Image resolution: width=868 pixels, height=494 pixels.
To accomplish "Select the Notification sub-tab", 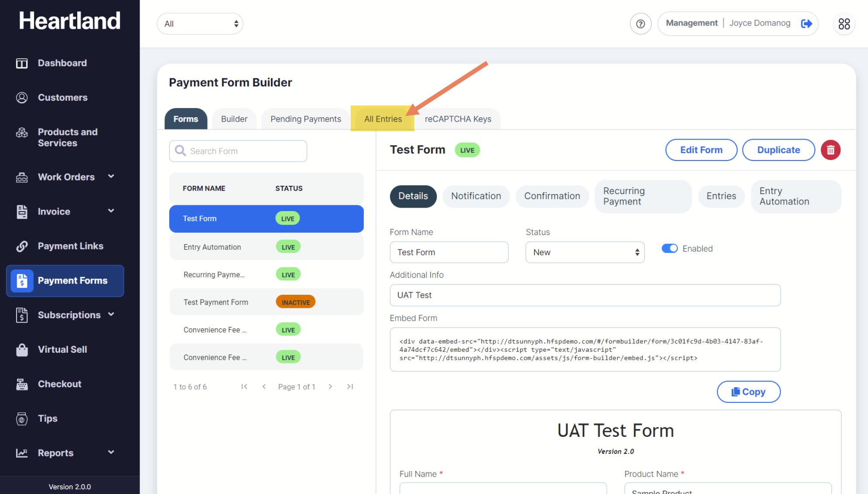I will click(x=476, y=196).
